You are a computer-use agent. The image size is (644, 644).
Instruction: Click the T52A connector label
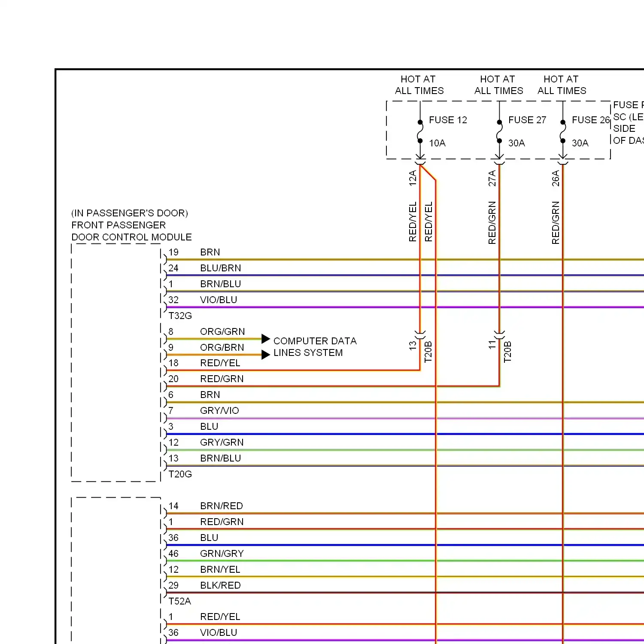pyautogui.click(x=179, y=601)
